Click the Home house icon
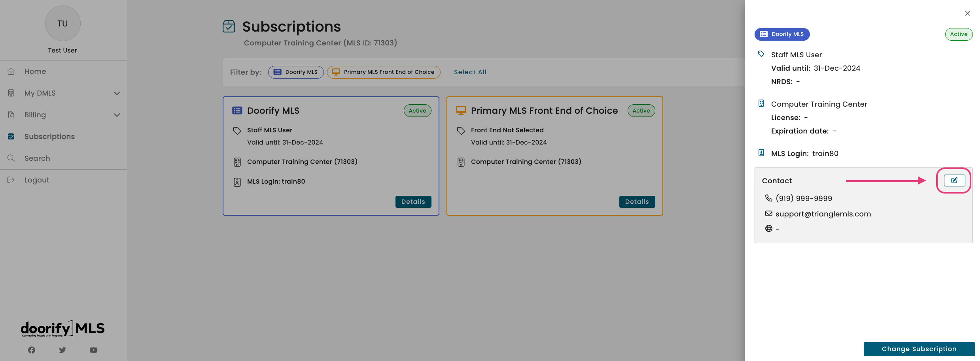The image size is (980, 361). [11, 71]
